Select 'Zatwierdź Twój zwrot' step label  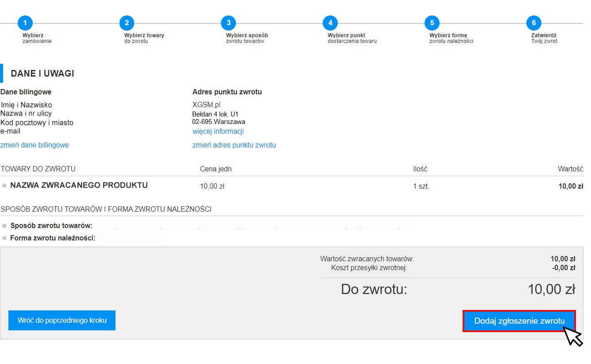pyautogui.click(x=544, y=38)
